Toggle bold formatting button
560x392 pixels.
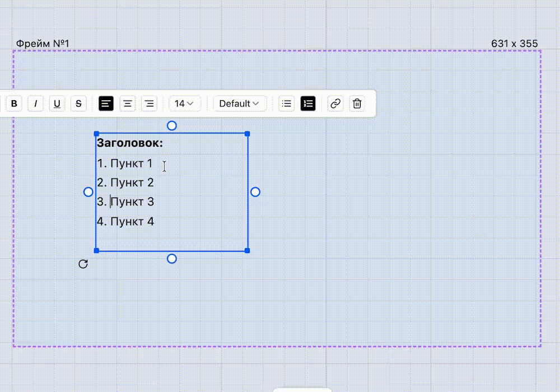(15, 104)
